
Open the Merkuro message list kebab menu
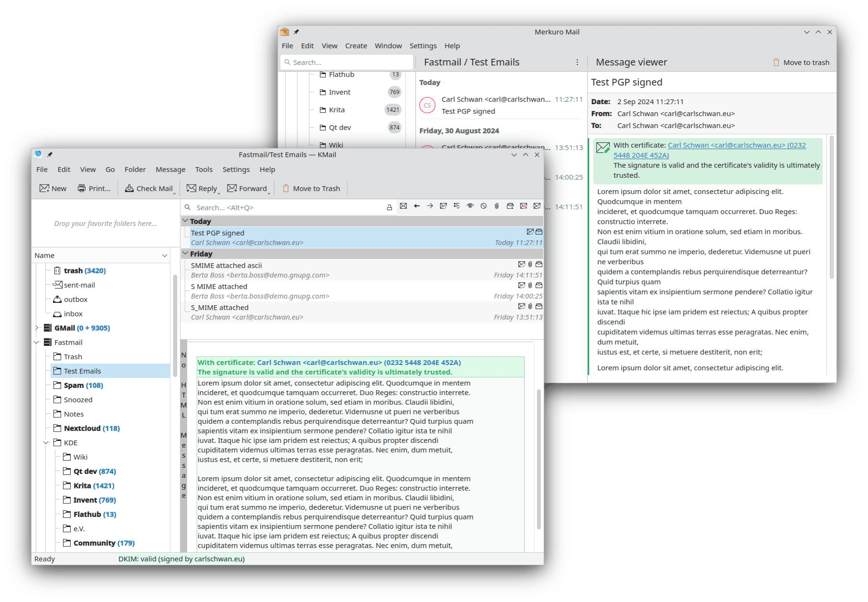click(577, 62)
